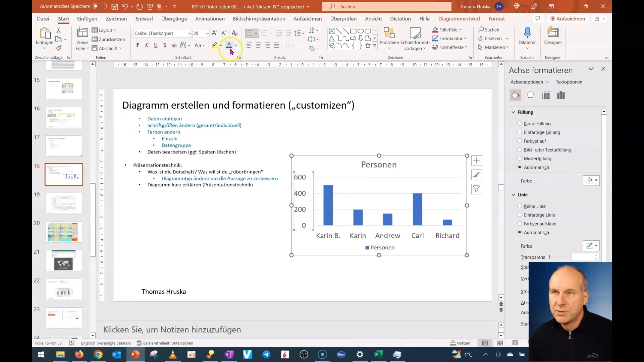Viewport: 644px width, 362px height.
Task: Click the paint bucket fill effect icon
Action: pos(515,95)
